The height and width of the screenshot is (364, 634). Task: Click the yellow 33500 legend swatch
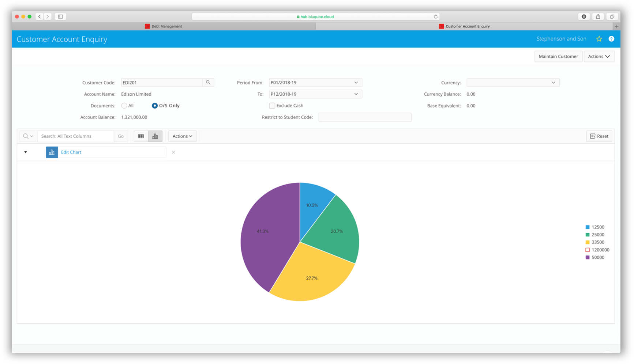point(588,242)
